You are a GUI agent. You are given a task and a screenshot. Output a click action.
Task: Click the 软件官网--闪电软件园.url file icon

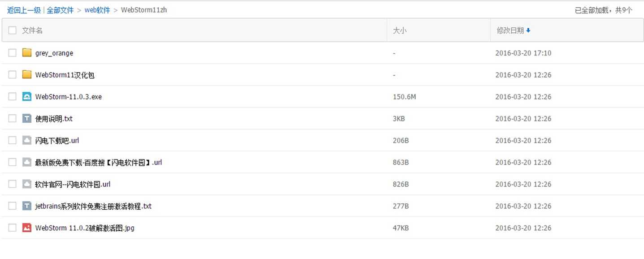[x=27, y=184]
